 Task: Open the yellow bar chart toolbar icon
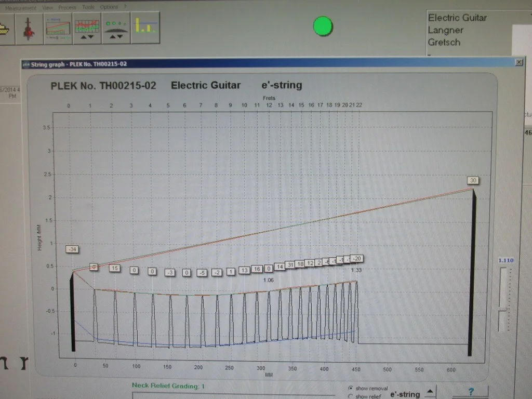pyautogui.click(x=145, y=29)
